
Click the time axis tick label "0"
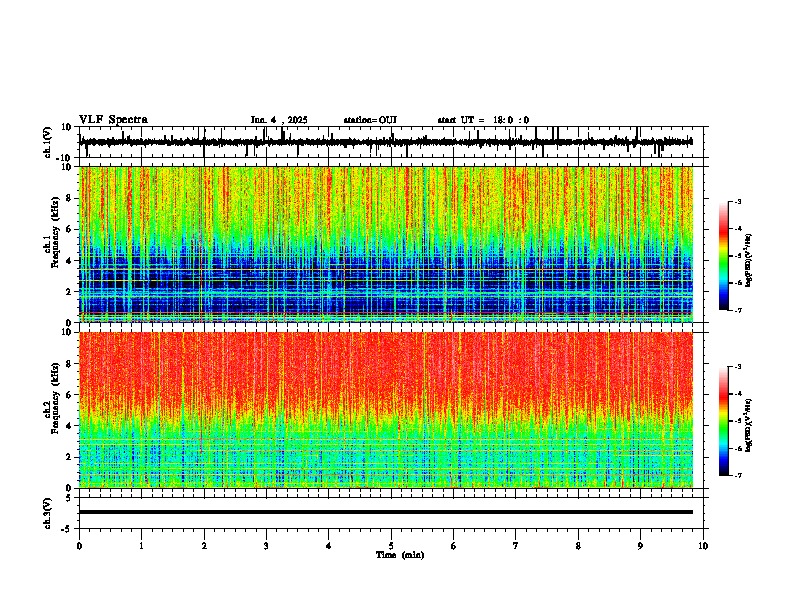click(79, 546)
